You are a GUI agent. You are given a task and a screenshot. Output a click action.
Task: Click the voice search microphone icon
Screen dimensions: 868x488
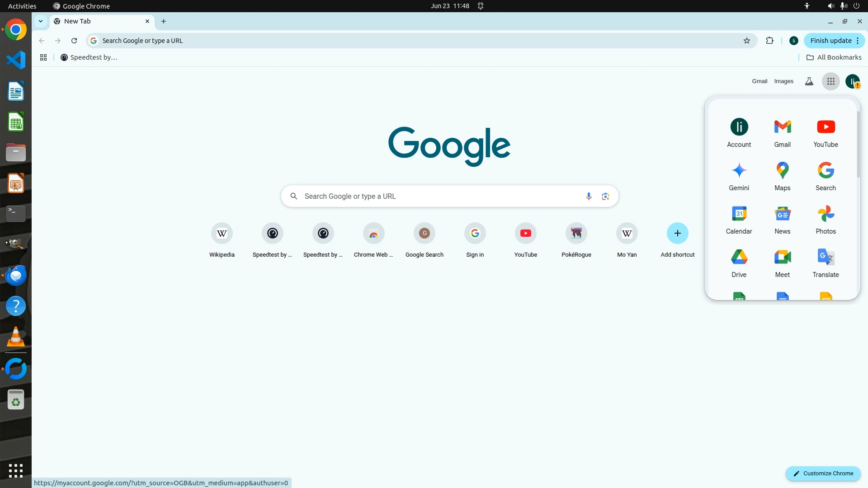coord(589,196)
